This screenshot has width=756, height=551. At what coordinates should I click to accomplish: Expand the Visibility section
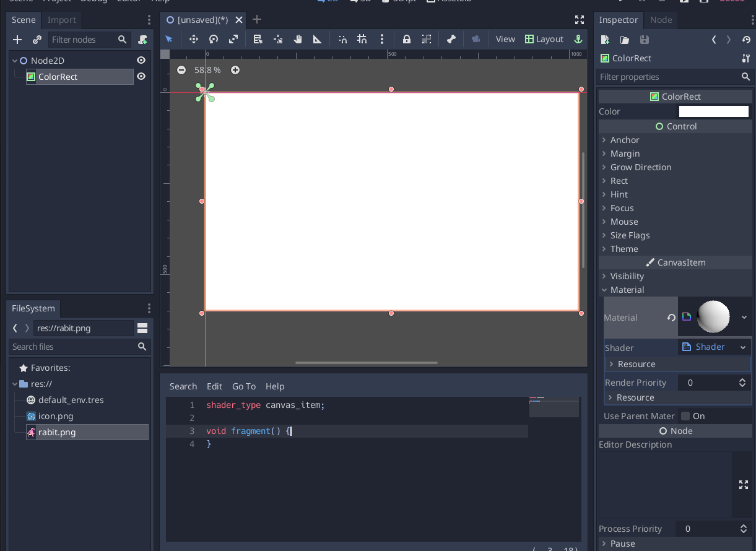point(627,276)
